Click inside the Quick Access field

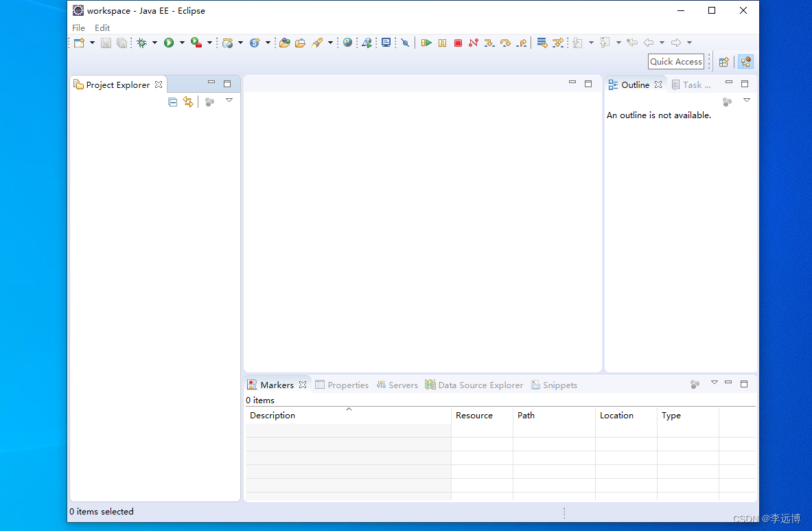pyautogui.click(x=675, y=61)
